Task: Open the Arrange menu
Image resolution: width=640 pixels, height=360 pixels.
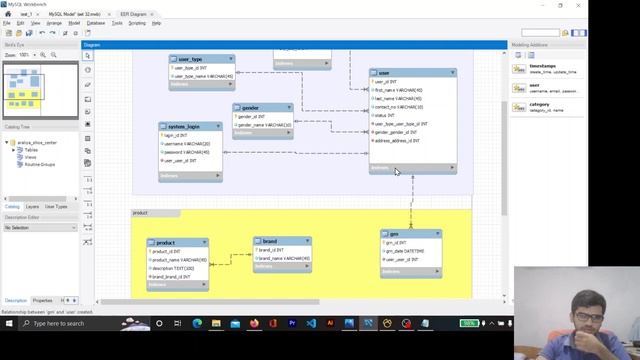Action: [x=54, y=23]
